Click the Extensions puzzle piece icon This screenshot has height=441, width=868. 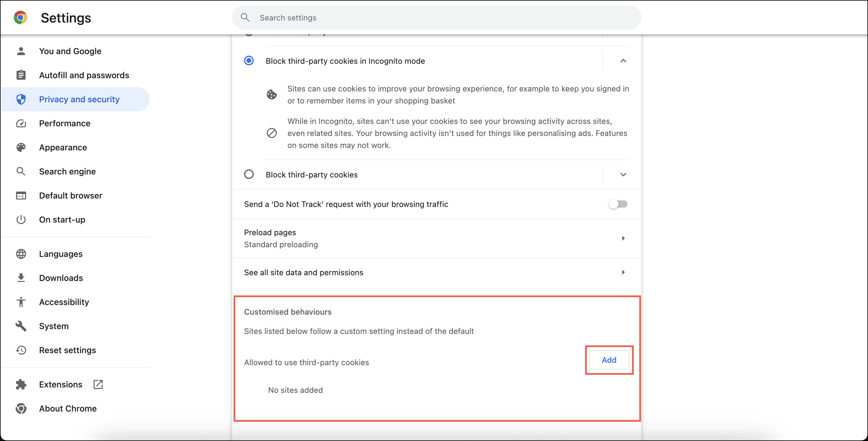pyautogui.click(x=21, y=384)
